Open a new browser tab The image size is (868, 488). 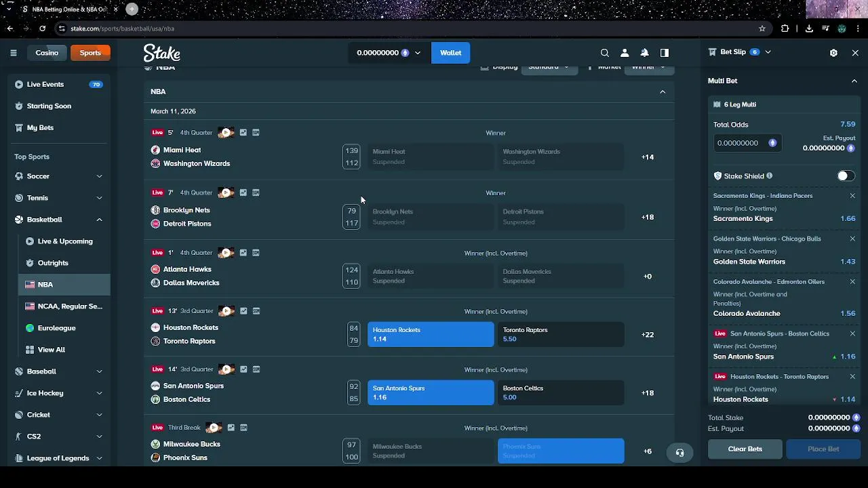[132, 9]
